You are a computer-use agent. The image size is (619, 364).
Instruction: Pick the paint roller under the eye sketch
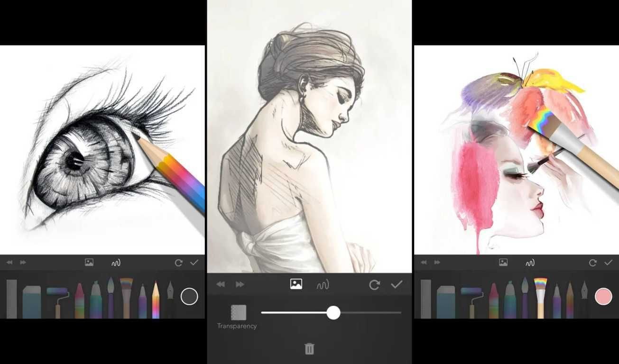point(57,302)
